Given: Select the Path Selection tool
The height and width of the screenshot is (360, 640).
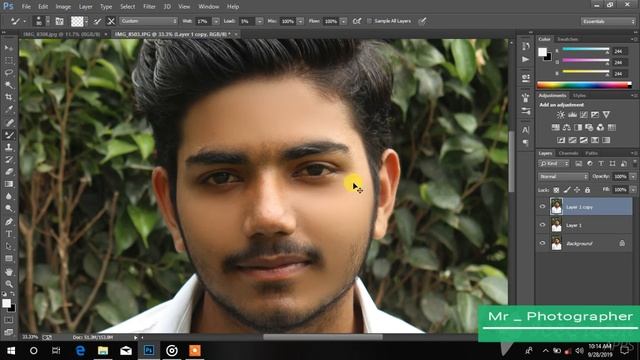Looking at the screenshot, I should click(x=9, y=246).
